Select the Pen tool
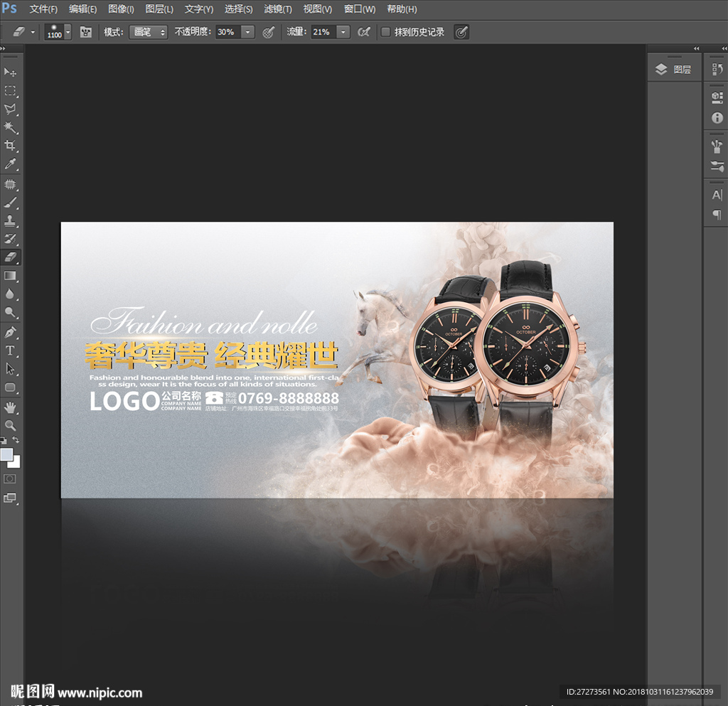 (10, 332)
